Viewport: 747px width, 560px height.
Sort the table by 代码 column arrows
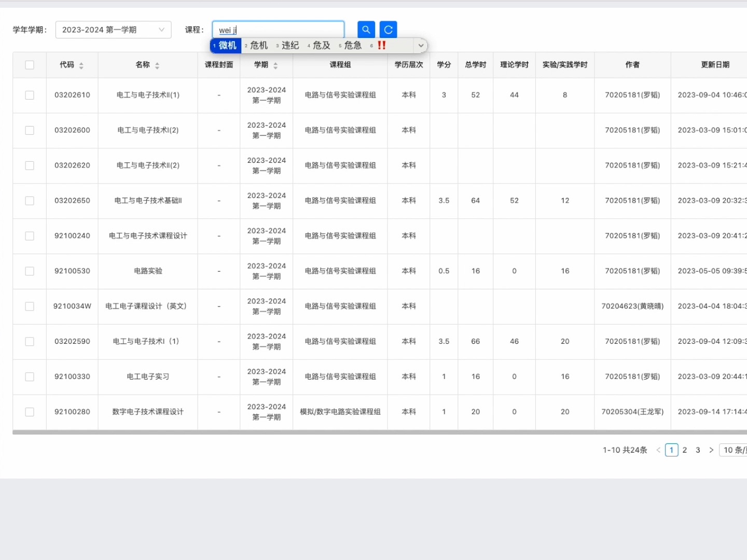point(81,65)
